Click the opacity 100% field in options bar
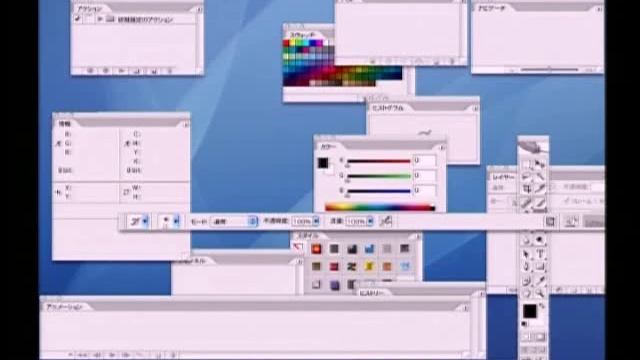The image size is (640, 360). click(302, 221)
